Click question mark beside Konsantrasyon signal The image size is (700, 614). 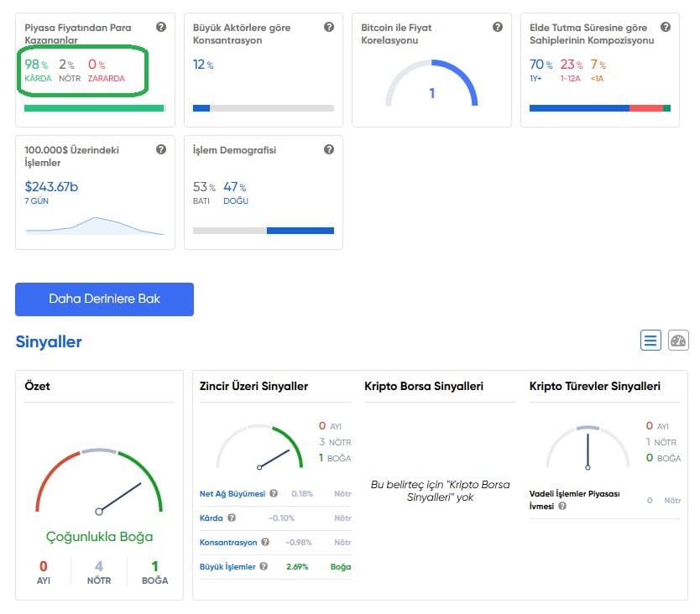(x=264, y=543)
